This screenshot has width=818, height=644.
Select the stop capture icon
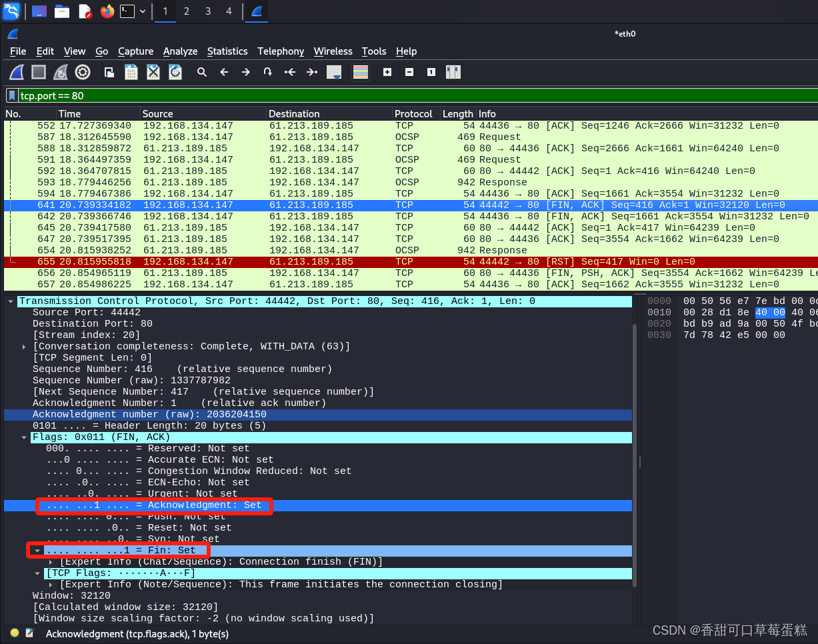tap(38, 72)
